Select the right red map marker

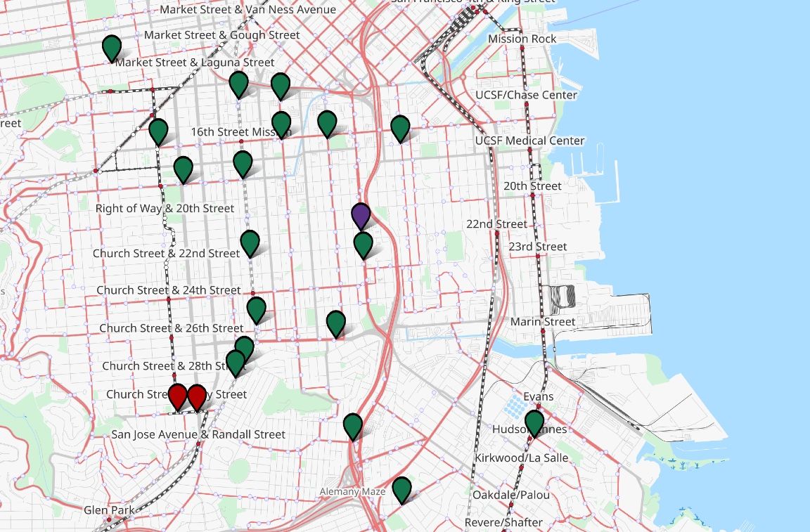click(x=197, y=396)
